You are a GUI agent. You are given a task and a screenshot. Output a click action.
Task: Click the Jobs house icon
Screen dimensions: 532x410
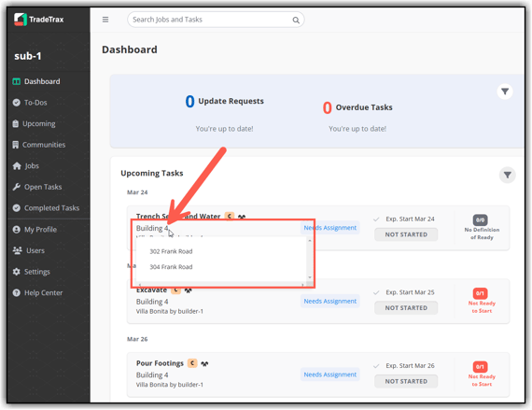17,166
